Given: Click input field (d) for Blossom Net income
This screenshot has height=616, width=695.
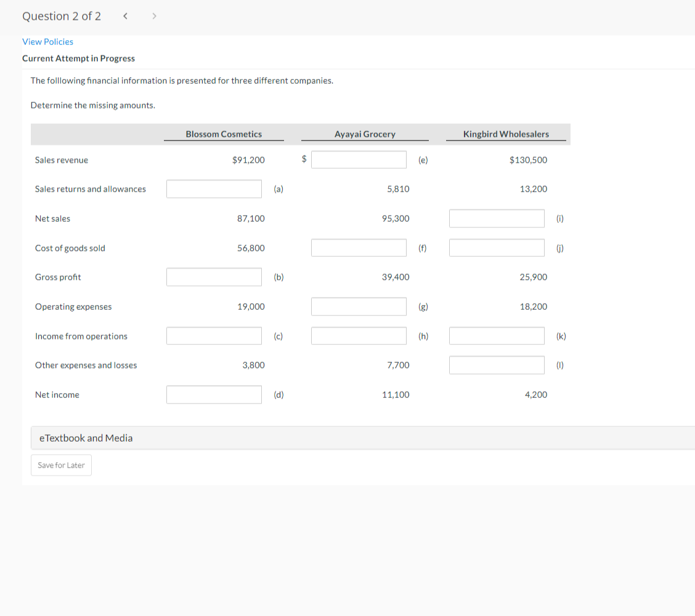Looking at the screenshot, I should pyautogui.click(x=214, y=394).
